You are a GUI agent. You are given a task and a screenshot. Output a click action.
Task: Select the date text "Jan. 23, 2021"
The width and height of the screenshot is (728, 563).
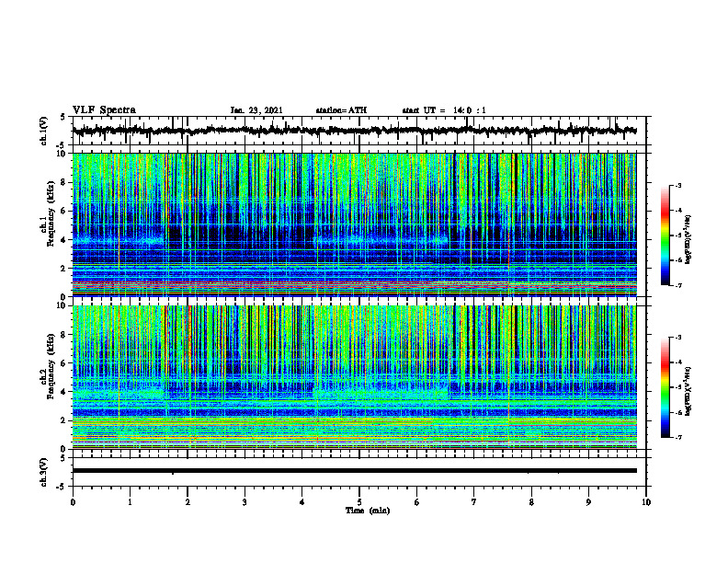(x=256, y=110)
